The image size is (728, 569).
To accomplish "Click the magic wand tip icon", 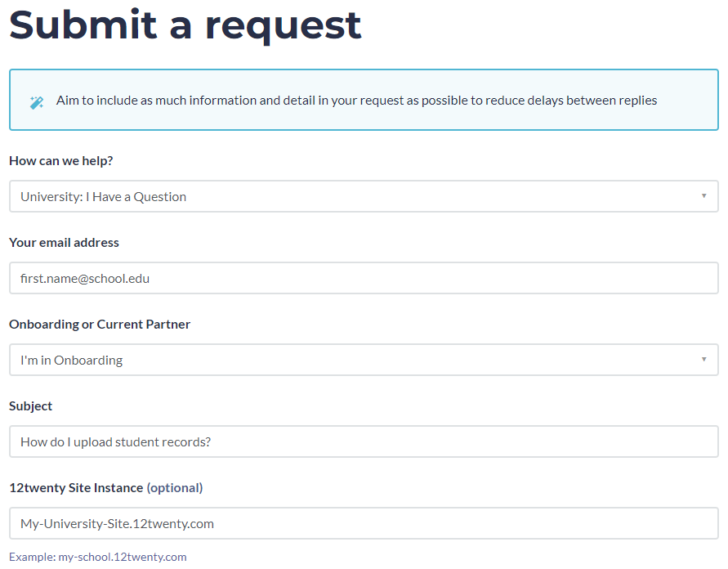I will [x=36, y=102].
